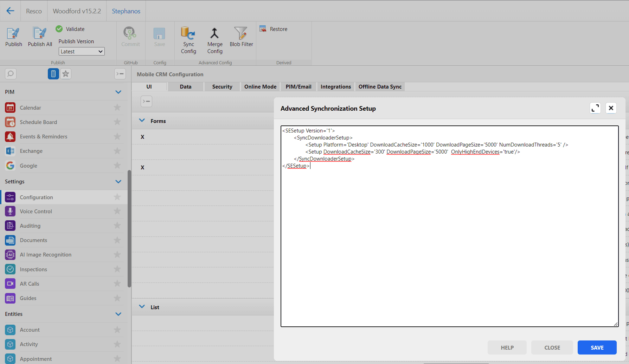Click the Restore icon in Derived group

263,29
